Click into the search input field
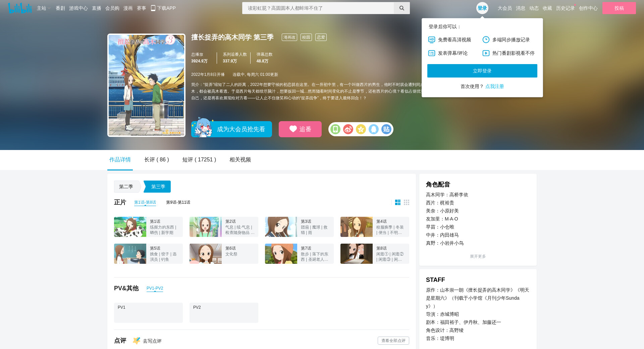This screenshot has height=349, width=644. [318, 8]
